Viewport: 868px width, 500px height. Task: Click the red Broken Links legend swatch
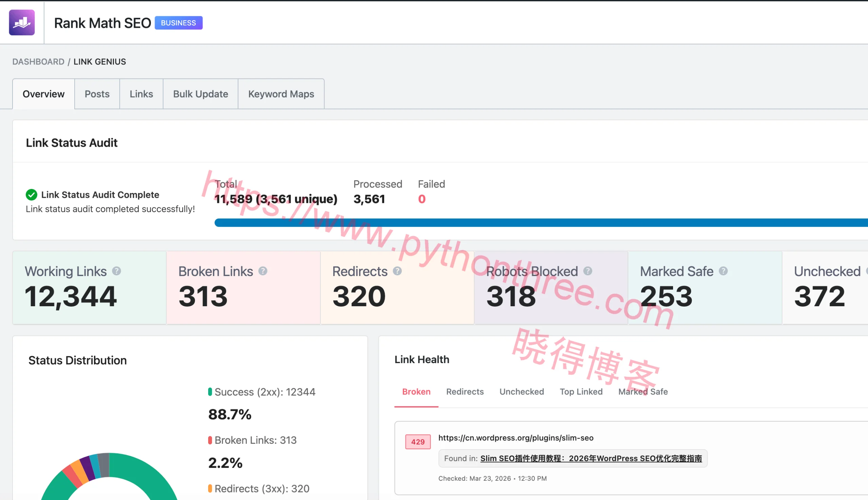210,440
